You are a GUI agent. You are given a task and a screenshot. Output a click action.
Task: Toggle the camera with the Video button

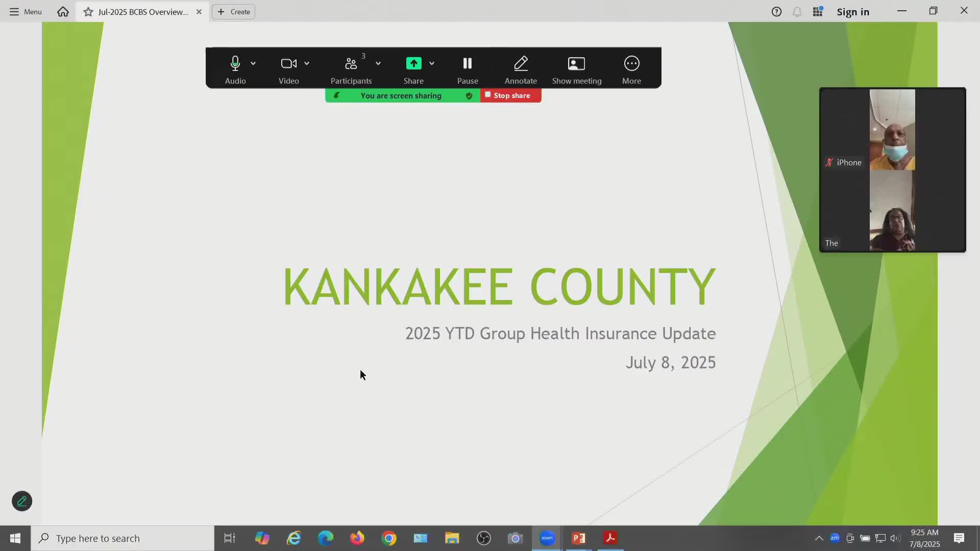[288, 63]
